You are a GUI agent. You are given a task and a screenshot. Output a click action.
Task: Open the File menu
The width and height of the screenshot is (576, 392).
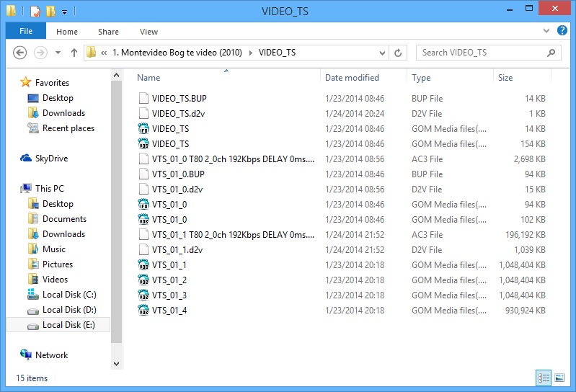[x=26, y=32]
